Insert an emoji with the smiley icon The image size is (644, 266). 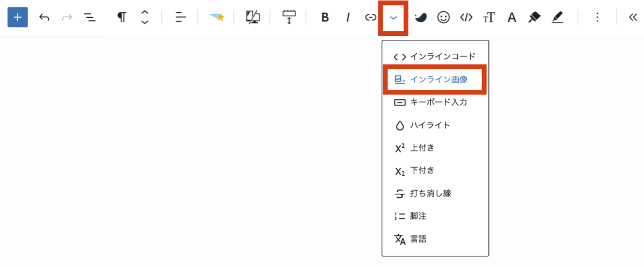tap(443, 18)
